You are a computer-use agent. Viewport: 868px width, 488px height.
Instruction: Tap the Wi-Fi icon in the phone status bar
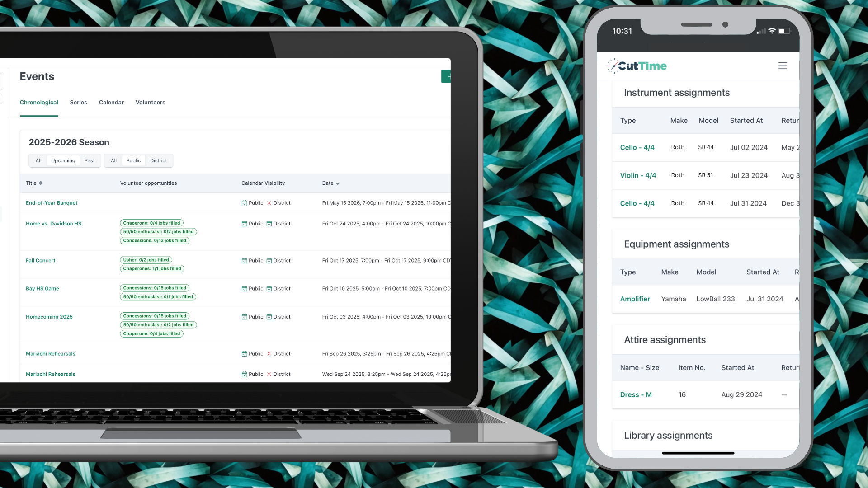point(772,31)
